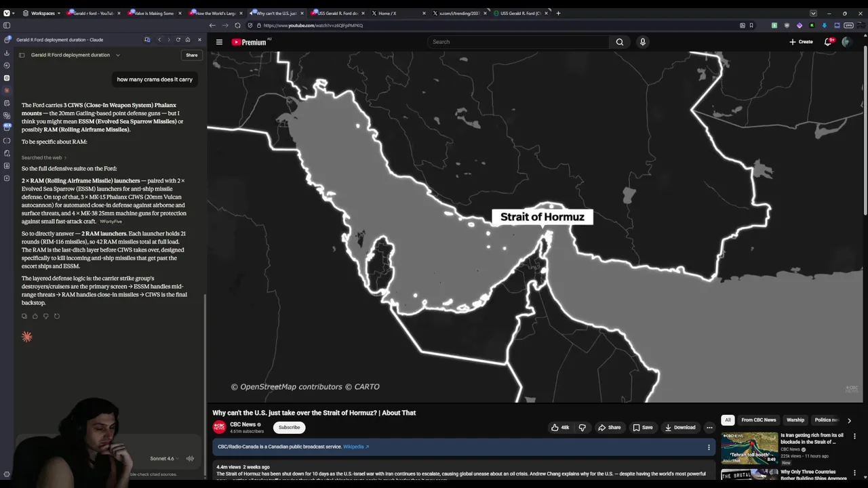Open the YouTube guide hamburger menu

point(219,42)
